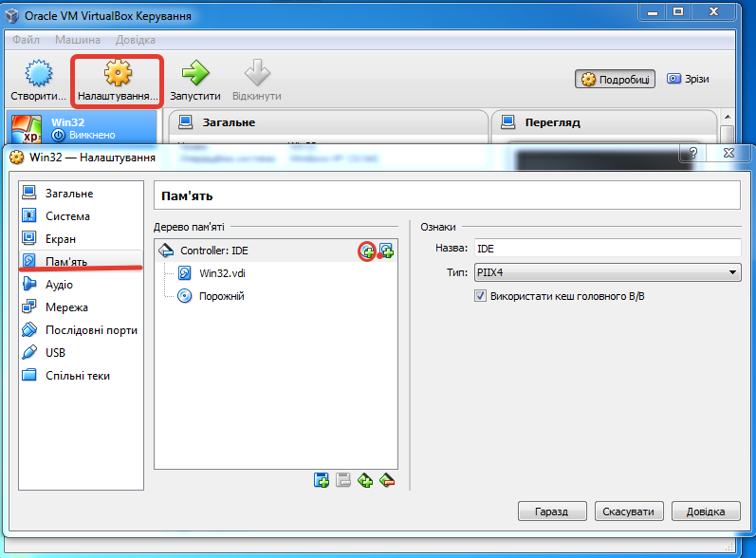Click the Спільні теки folder icon
Viewport: 756px width, 558px height.
pyautogui.click(x=29, y=375)
